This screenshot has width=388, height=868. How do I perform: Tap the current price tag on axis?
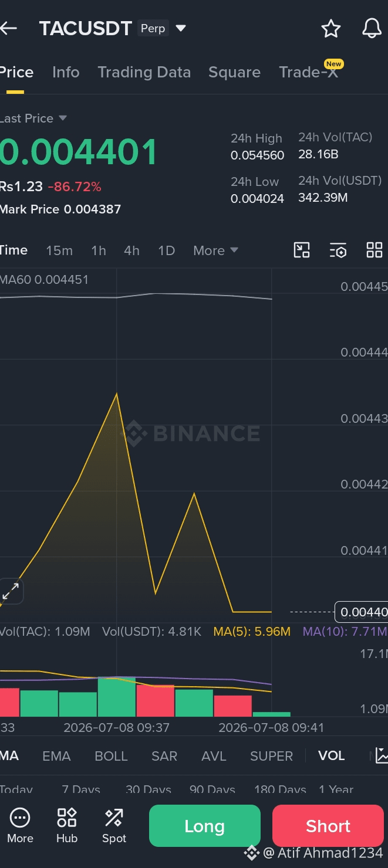tap(361, 612)
